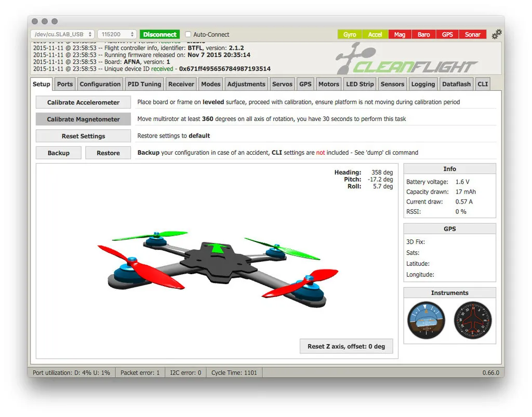
Task: Click the heading compass instrument gauge
Action: pos(472,321)
